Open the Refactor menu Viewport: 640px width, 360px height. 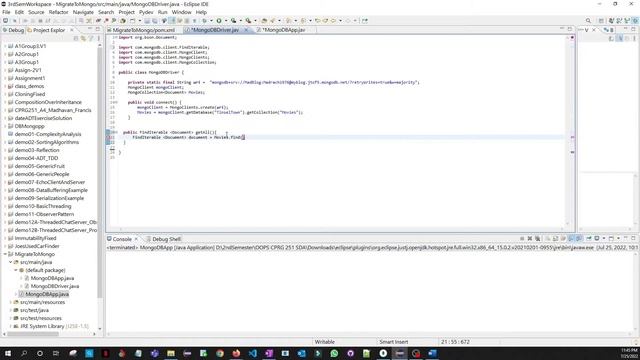pos(58,12)
